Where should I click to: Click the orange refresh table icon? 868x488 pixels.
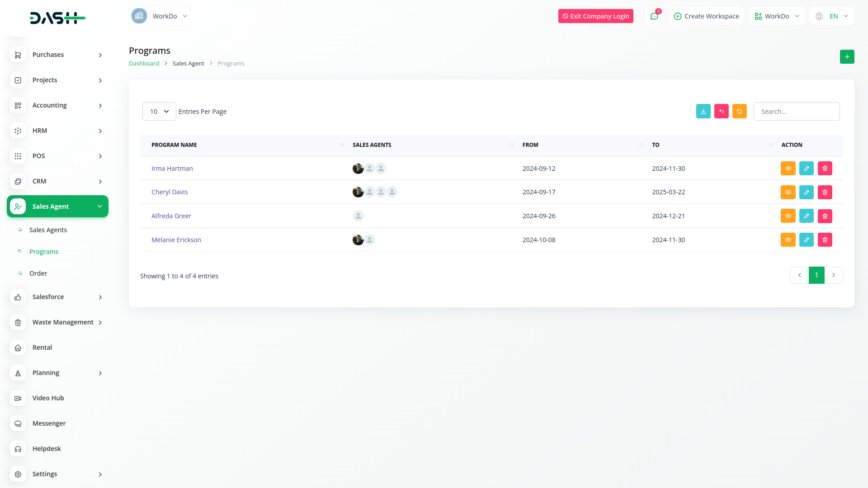739,111
